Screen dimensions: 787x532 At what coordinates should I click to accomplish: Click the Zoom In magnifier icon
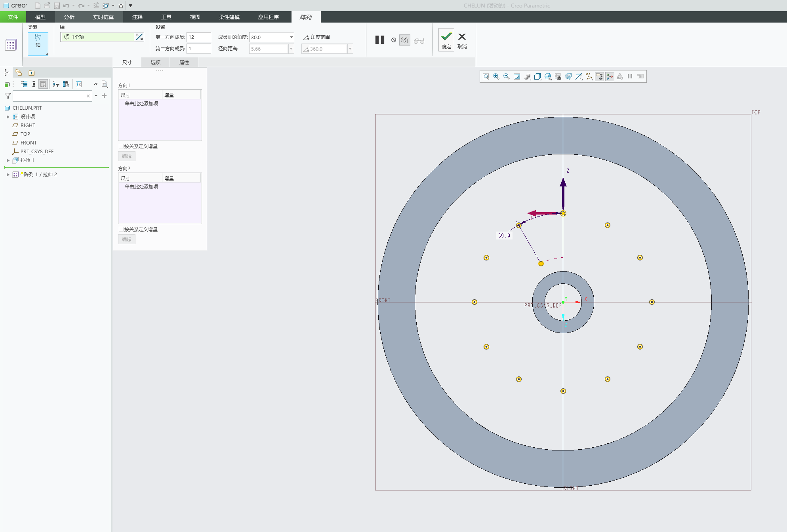[x=496, y=76]
